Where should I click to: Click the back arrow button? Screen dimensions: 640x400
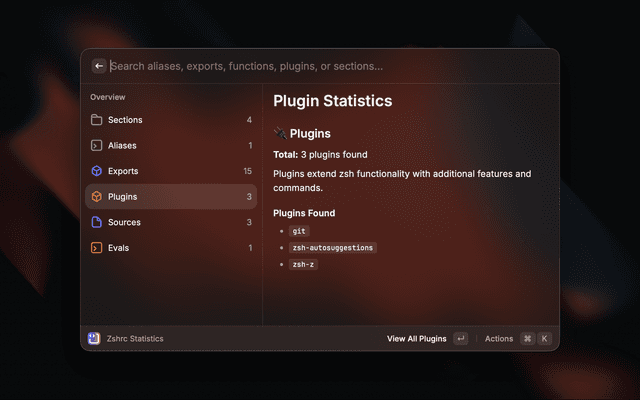pos(99,66)
